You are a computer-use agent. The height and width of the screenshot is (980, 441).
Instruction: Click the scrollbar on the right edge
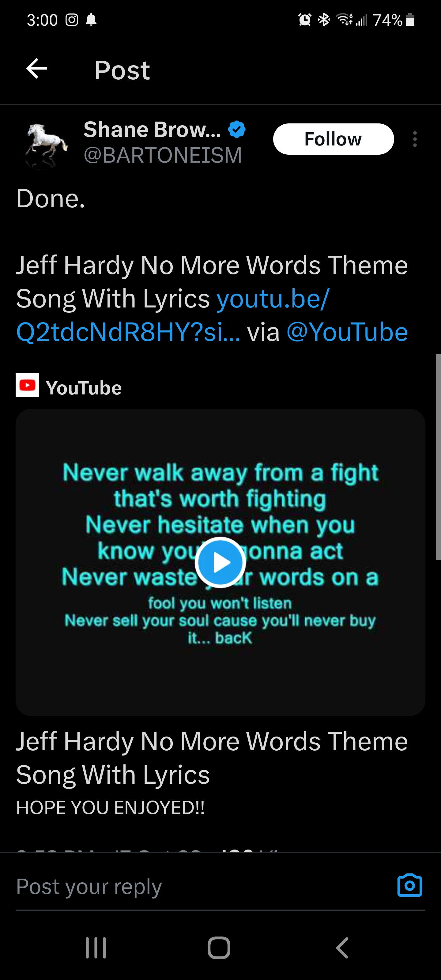point(438,457)
